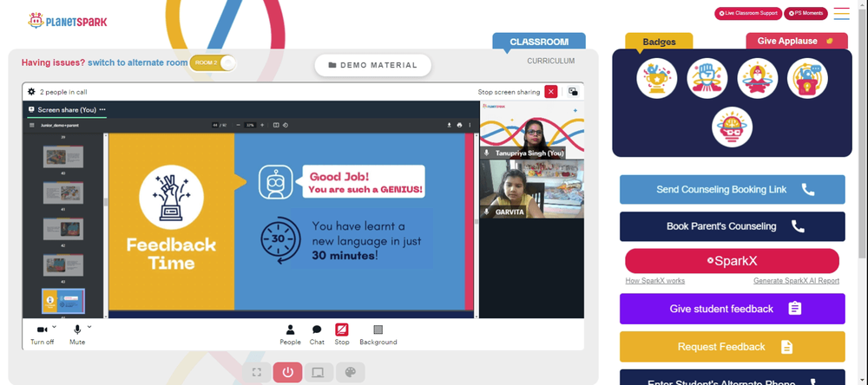Click the '2 people in call' text
This screenshot has width=868, height=385.
click(x=63, y=92)
